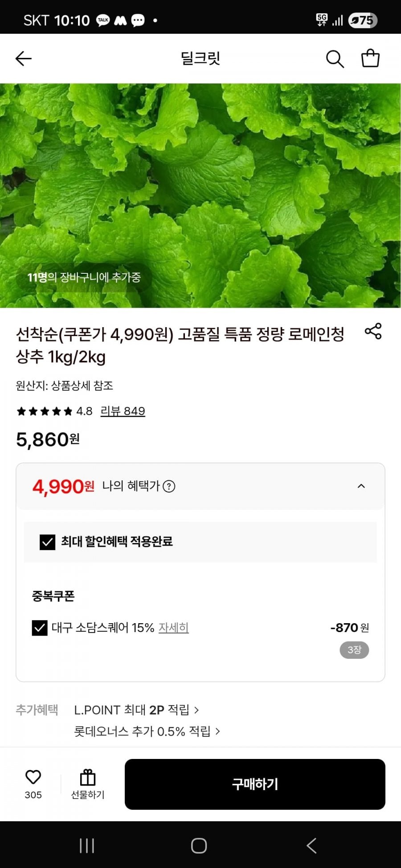401x868 pixels.
Task: Uncheck the 대구 소담스퀘어 15% coupon
Action: click(40, 628)
